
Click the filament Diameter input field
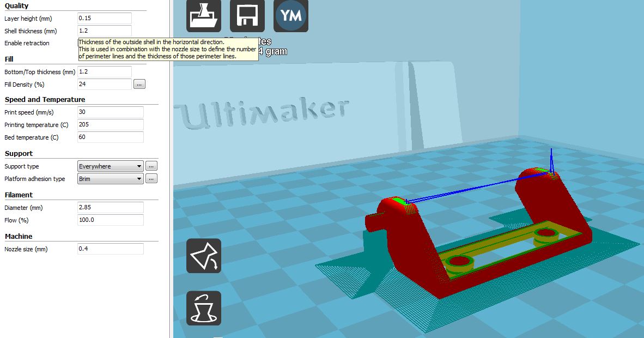pos(111,208)
